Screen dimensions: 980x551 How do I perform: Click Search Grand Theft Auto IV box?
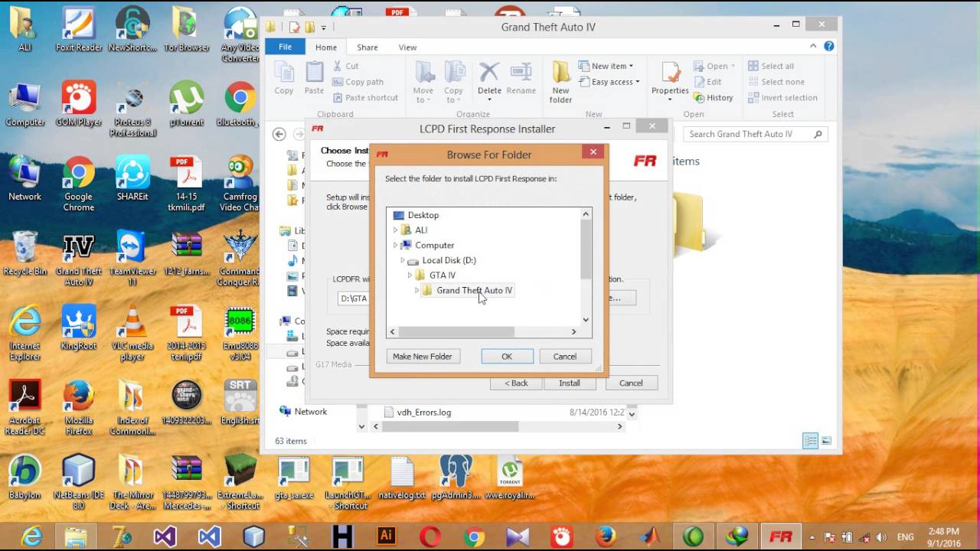tap(756, 134)
